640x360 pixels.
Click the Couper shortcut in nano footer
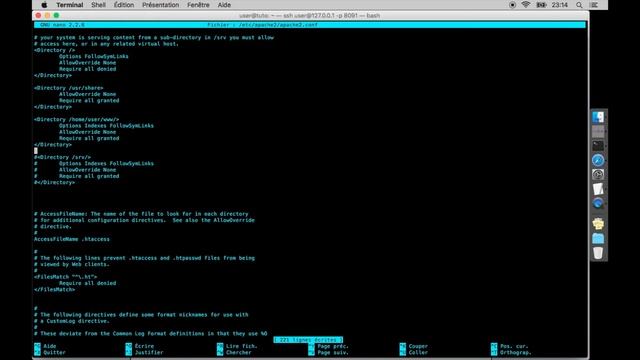coord(414,346)
